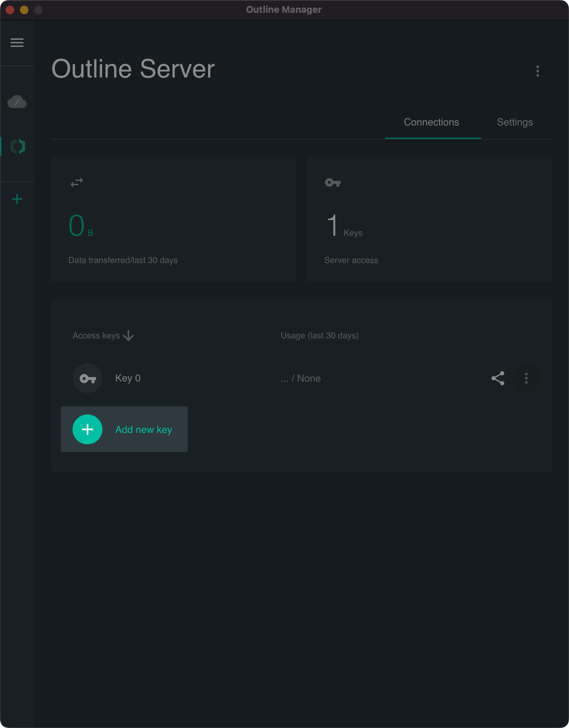This screenshot has width=569, height=728.
Task: Open the Key 0 three-dot options menu
Action: [x=526, y=378]
